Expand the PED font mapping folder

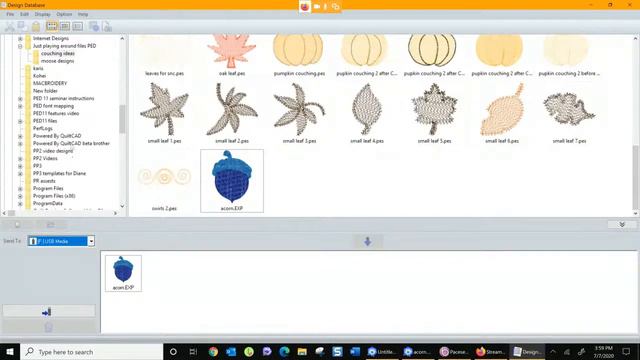[20, 106]
